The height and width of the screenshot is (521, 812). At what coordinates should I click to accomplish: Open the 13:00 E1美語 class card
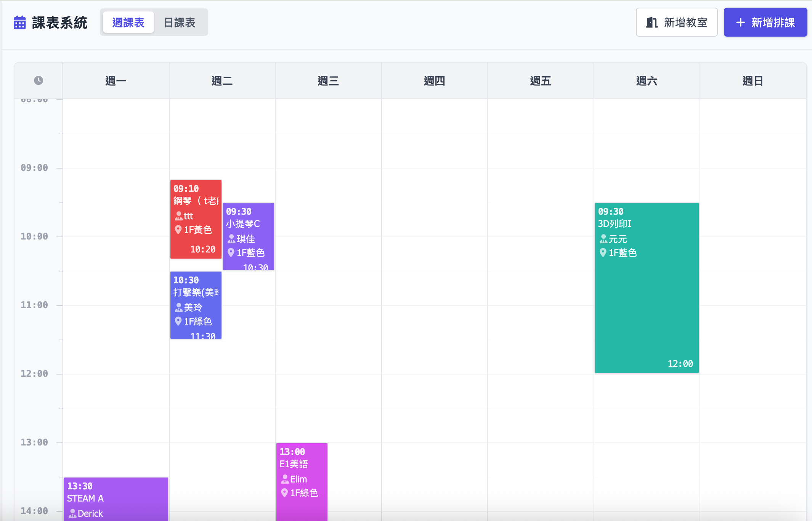coord(302,482)
